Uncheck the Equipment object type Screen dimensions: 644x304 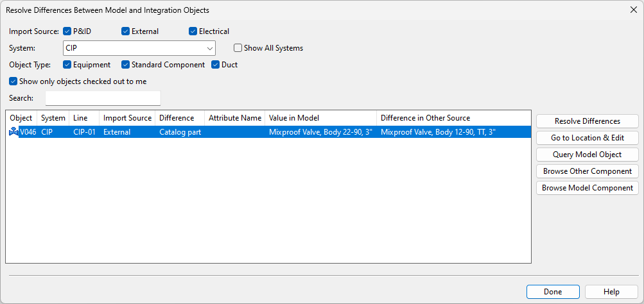click(x=67, y=65)
